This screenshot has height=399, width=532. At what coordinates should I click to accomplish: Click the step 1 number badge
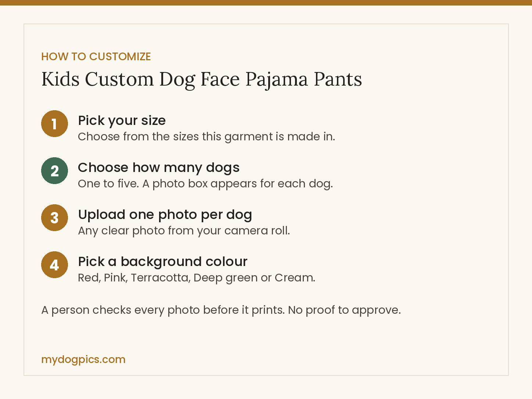tap(54, 124)
